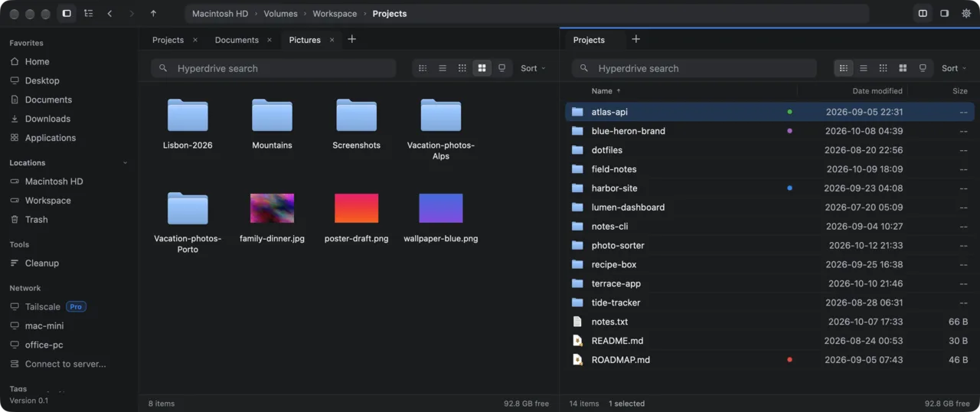Select list view in the Pictures pane

pos(443,68)
